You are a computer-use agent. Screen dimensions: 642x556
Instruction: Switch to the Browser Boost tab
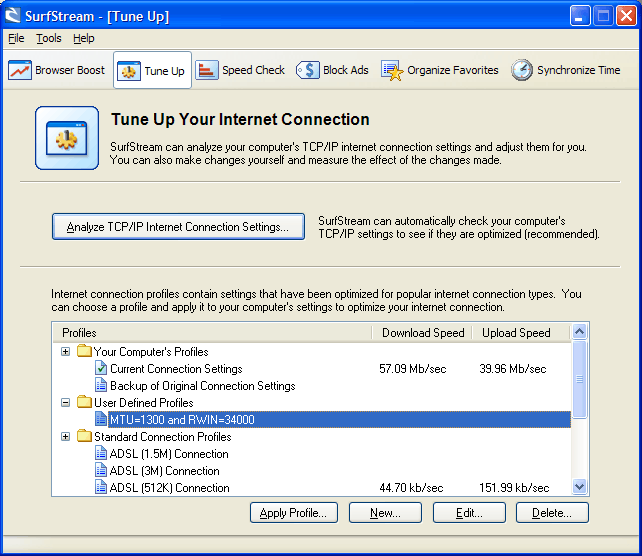57,70
